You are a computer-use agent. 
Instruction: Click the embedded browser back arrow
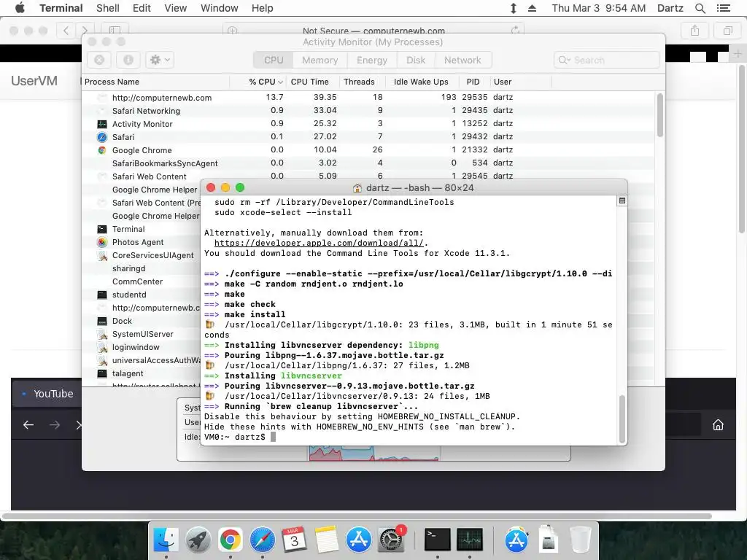click(x=28, y=425)
